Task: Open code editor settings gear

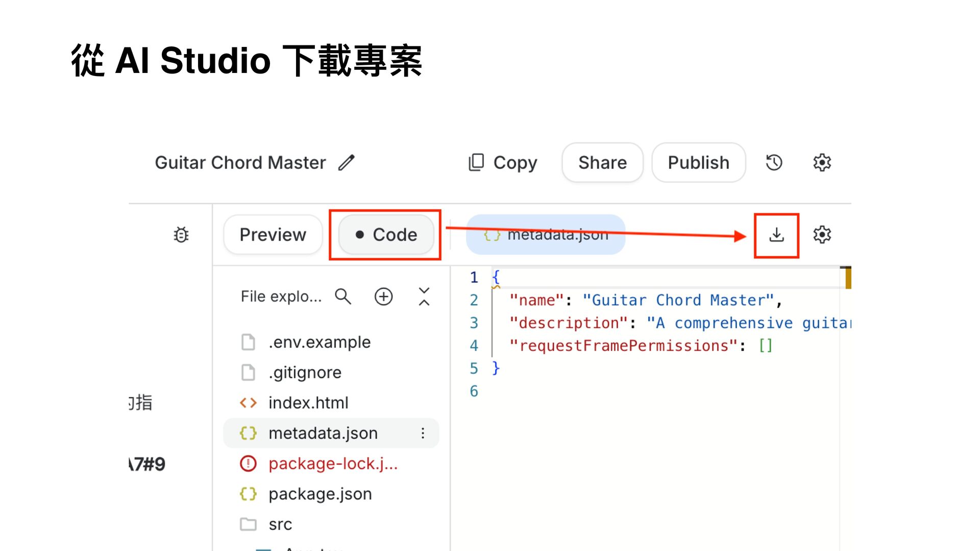Action: click(x=822, y=235)
